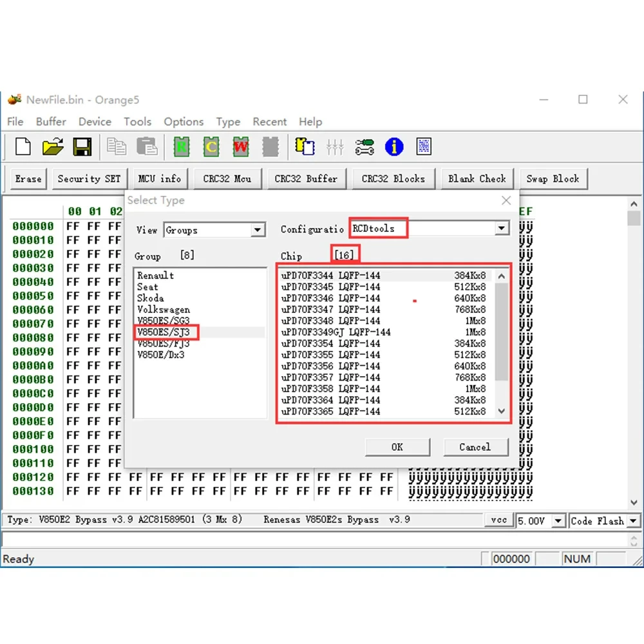
Task: Open file using the folder icon
Action: click(x=53, y=147)
